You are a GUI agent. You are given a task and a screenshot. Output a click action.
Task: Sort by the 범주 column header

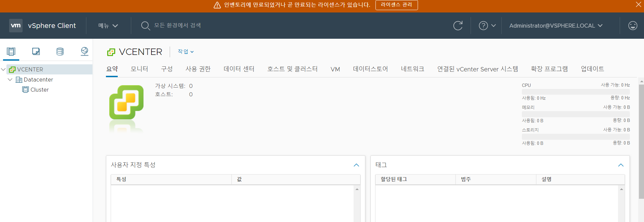[x=496, y=179]
